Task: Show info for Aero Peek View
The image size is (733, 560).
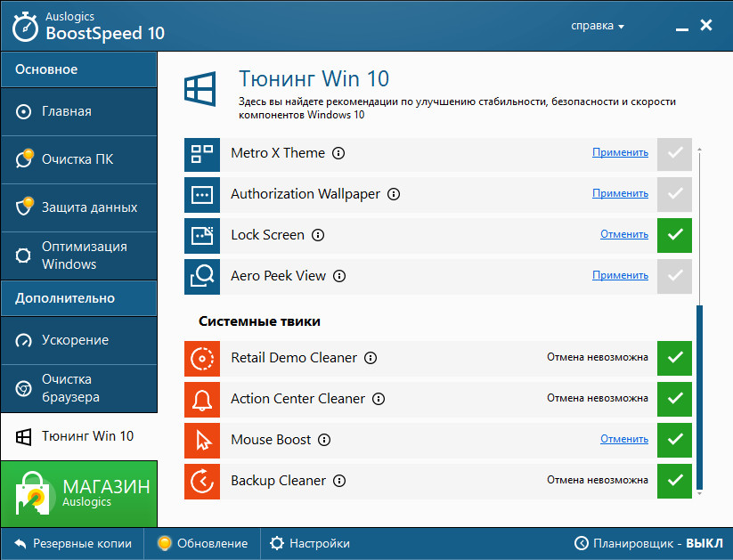Action: [339, 276]
